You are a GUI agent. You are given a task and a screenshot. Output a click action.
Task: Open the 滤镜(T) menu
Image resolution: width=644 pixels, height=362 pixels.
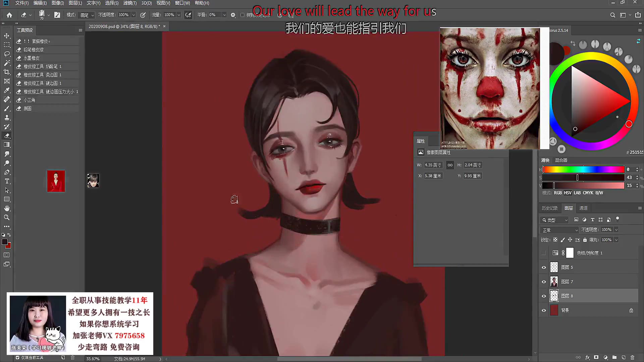[x=130, y=3]
